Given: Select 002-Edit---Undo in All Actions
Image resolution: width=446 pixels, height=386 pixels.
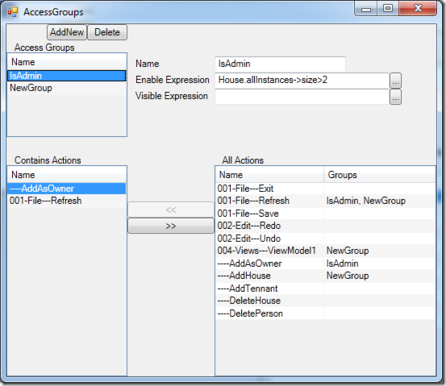Looking at the screenshot, I should coord(325,239).
